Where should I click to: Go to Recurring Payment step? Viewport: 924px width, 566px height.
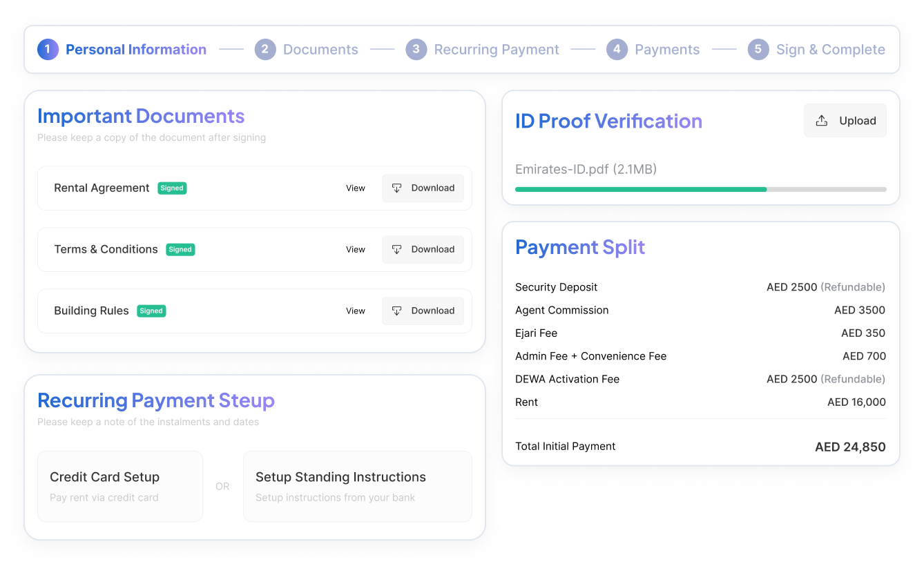pyautogui.click(x=496, y=50)
